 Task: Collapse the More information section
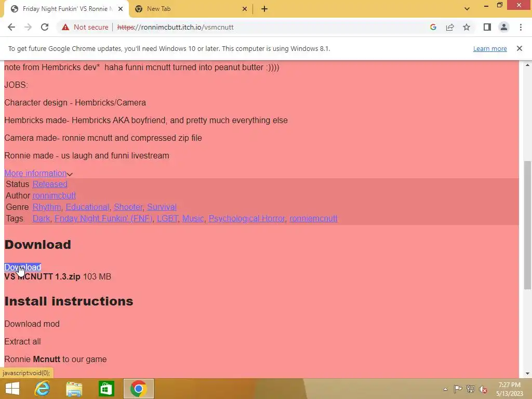38,174
